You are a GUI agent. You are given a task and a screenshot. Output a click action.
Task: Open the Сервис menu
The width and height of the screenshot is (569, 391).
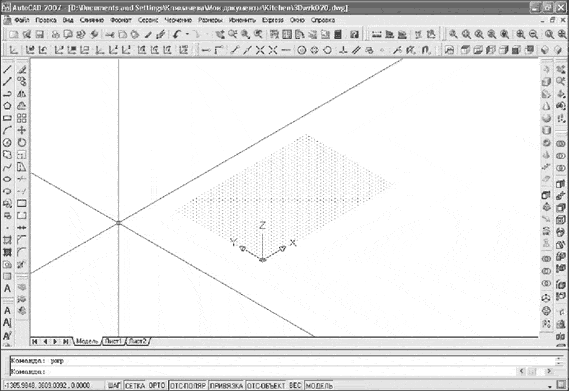148,20
